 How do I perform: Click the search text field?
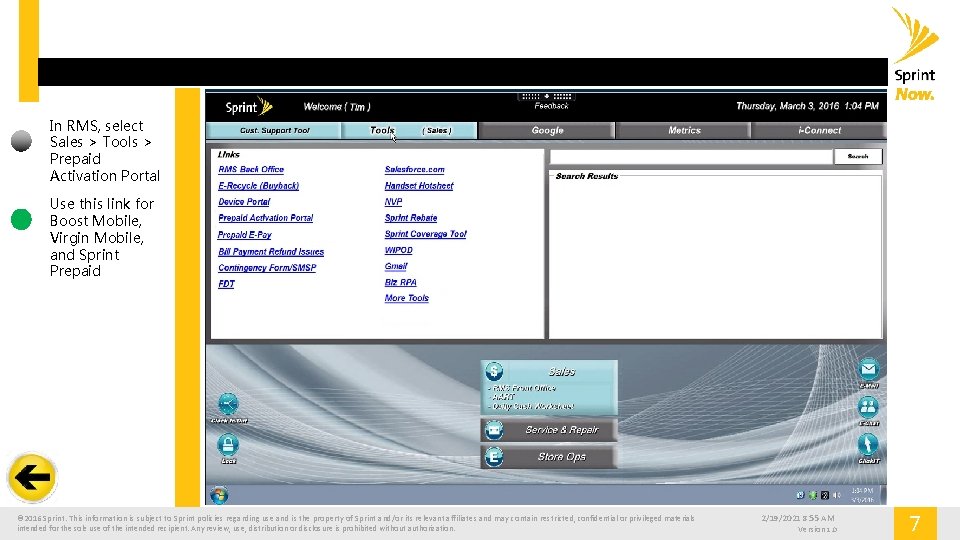click(691, 157)
